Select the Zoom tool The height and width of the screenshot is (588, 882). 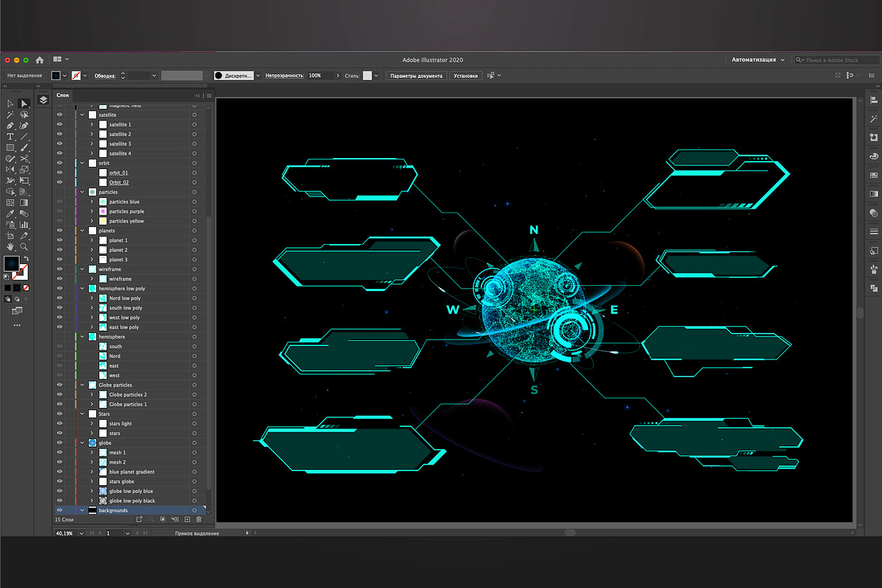(x=24, y=247)
